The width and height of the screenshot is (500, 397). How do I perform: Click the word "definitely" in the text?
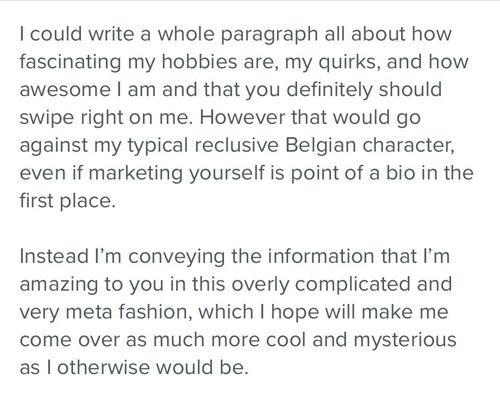pyautogui.click(x=329, y=90)
